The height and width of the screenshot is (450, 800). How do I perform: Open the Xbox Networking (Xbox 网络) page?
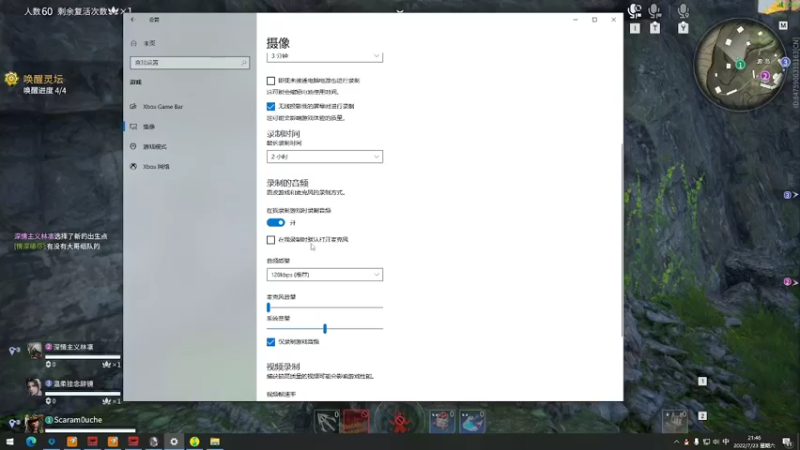156,166
